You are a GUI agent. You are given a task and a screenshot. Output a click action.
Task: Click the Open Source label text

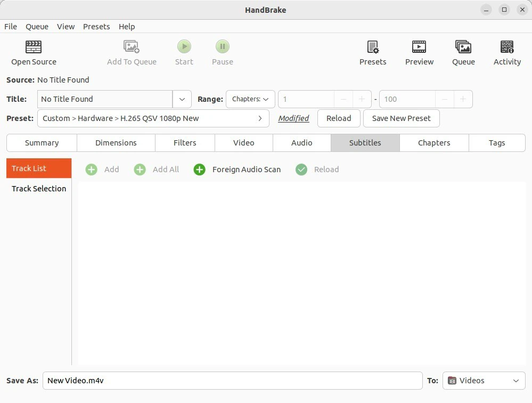coord(34,62)
